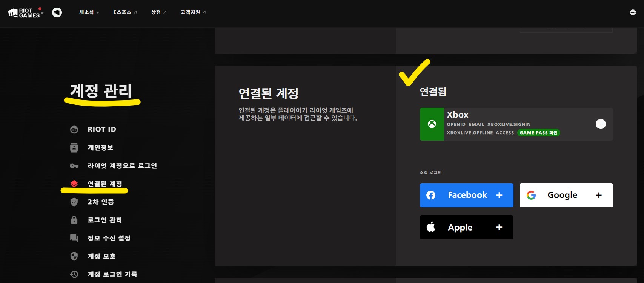Open the 2차 인증 section
The width and height of the screenshot is (644, 283).
101,202
